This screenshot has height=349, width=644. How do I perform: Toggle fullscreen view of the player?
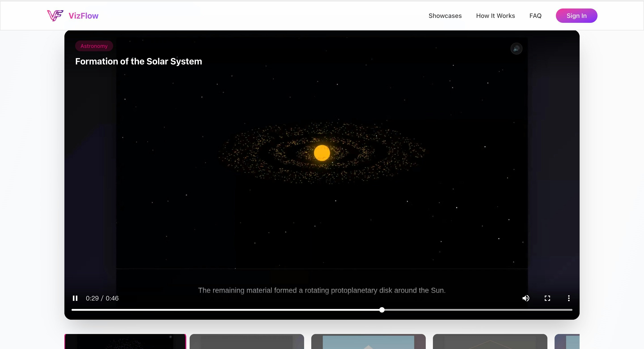click(x=547, y=298)
